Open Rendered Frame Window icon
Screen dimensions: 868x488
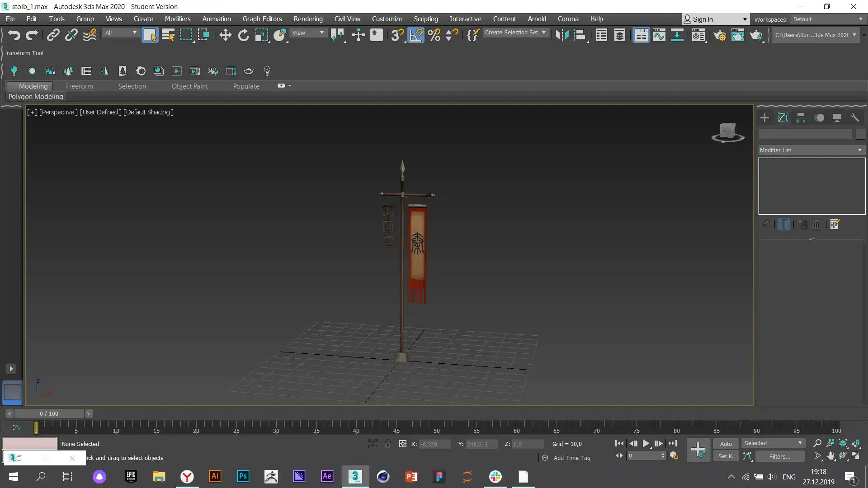738,35
